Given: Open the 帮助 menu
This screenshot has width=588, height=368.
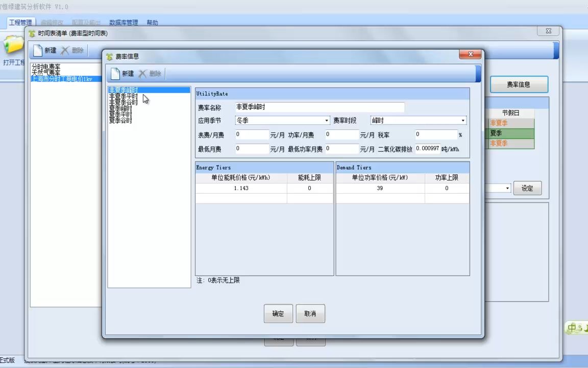Looking at the screenshot, I should [152, 22].
